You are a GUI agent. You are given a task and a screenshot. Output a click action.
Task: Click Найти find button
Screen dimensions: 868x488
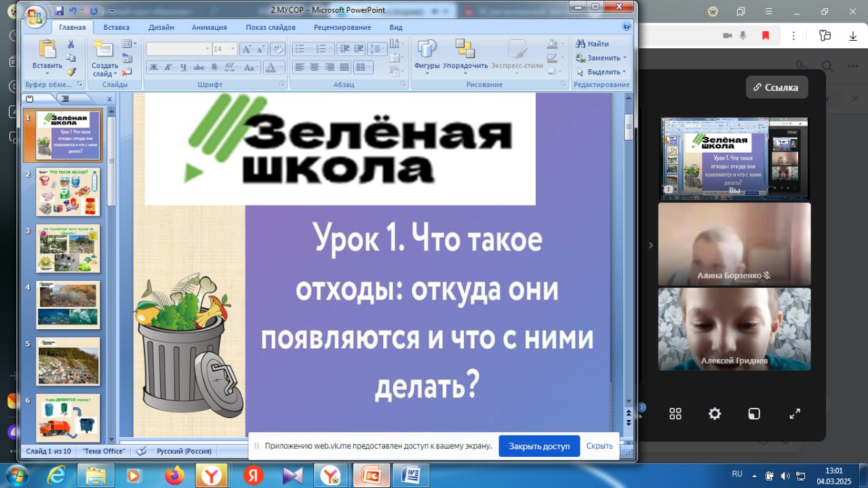click(x=592, y=44)
